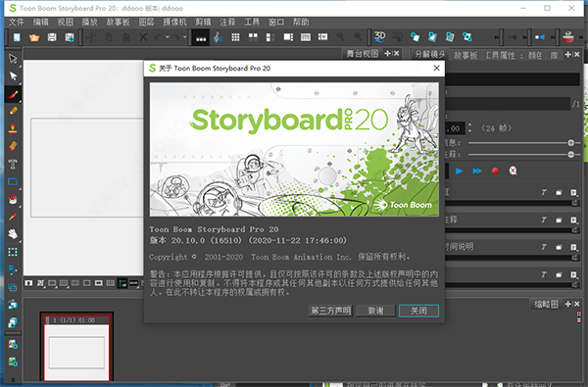Click the red paint bowl icon
The width and height of the screenshot is (588, 387).
tap(568, 37)
